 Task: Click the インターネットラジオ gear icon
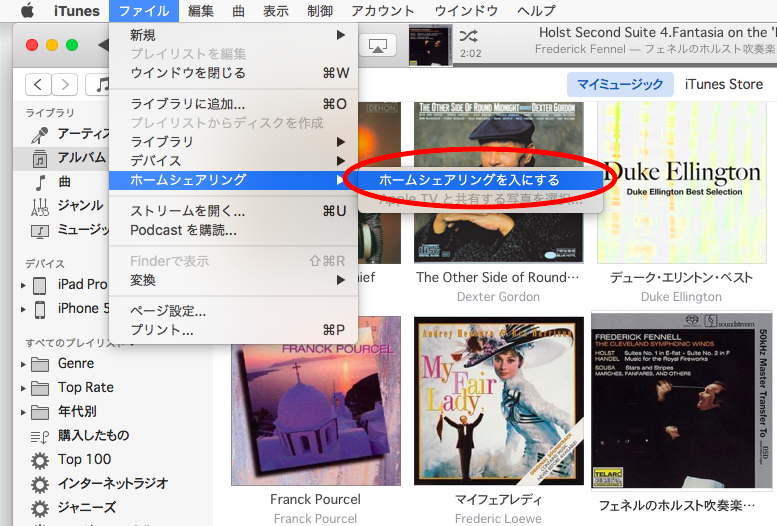tap(40, 484)
